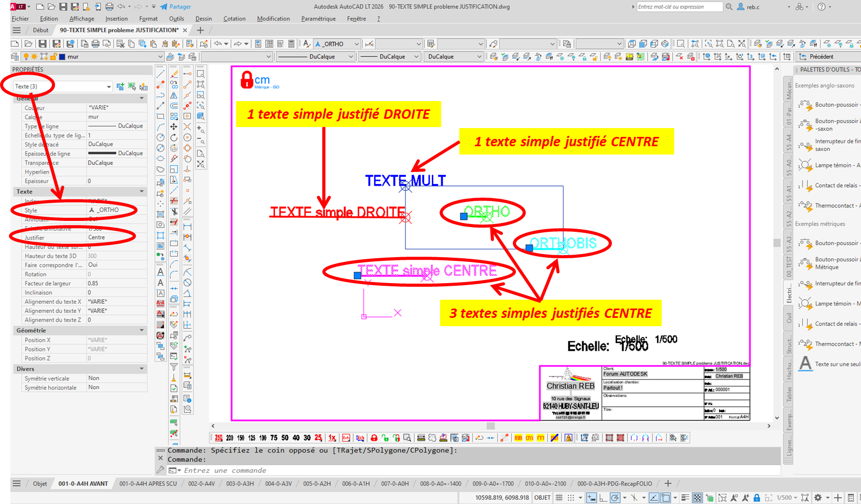This screenshot has width=861, height=504.
Task: Open status bar customization hamburger icon
Action: coord(851,498)
